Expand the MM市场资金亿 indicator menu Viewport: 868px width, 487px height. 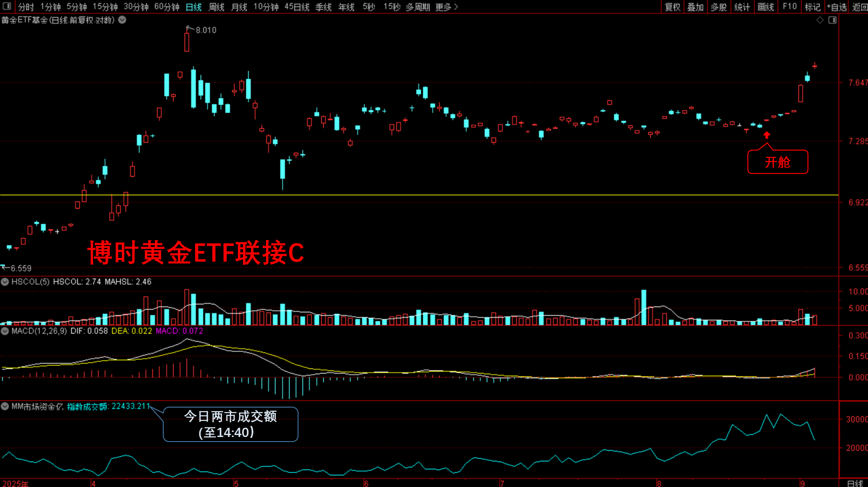point(5,406)
